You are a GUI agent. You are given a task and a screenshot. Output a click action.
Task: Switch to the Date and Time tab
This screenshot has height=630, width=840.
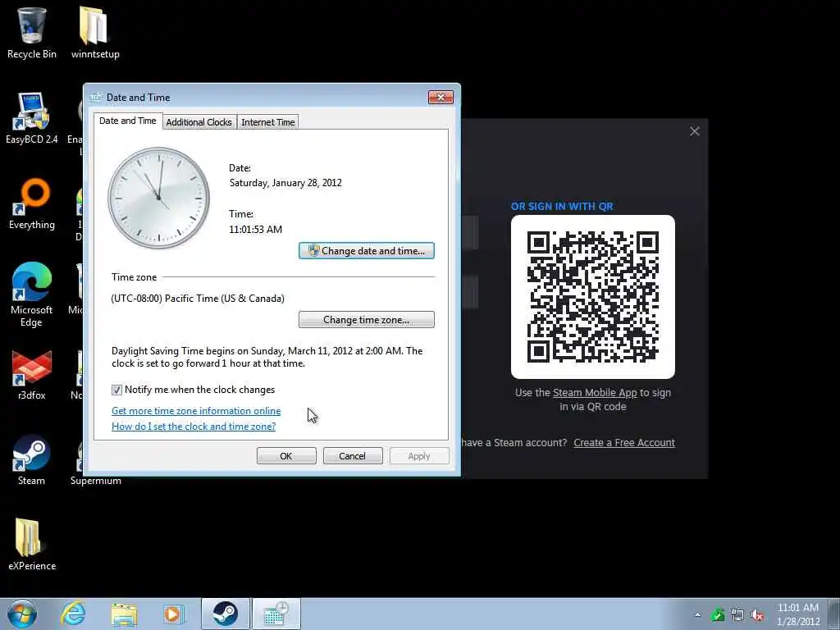click(127, 121)
